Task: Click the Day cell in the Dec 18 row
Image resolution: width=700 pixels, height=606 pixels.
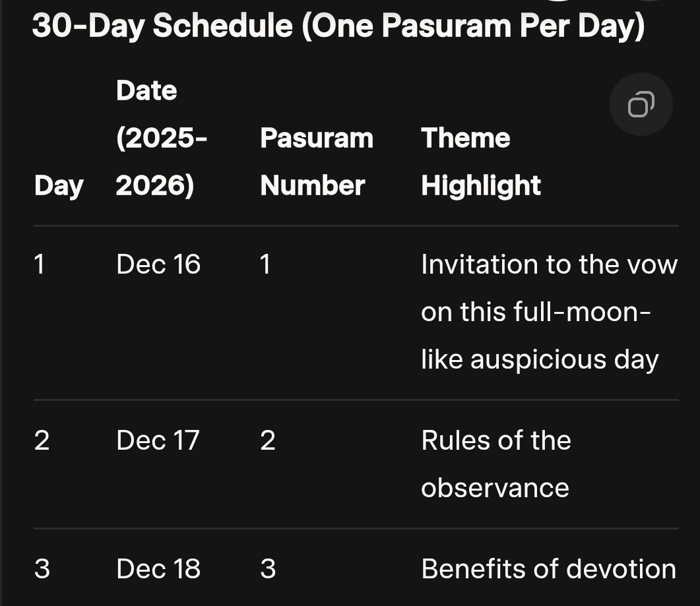Action: [42, 569]
